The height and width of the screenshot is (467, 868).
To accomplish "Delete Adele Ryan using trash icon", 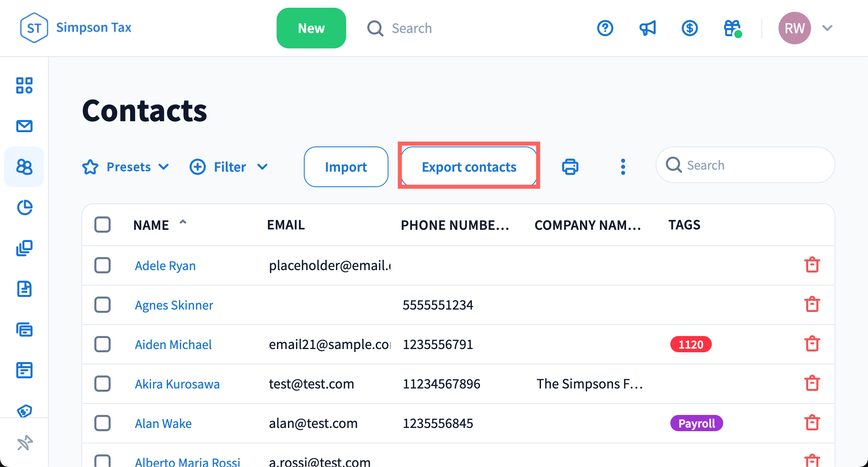I will tap(812, 265).
